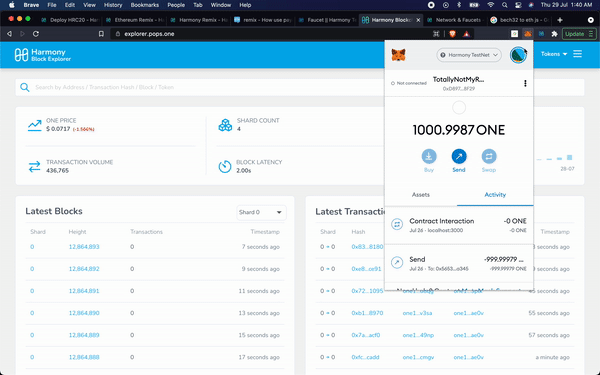Click the Update button in browser toolbar
The width and height of the screenshot is (600, 375).
tap(579, 34)
